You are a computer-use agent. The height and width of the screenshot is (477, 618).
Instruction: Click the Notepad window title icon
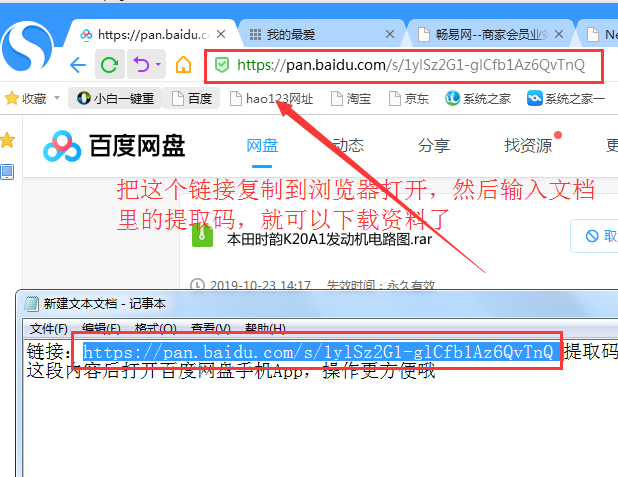pyautogui.click(x=31, y=304)
